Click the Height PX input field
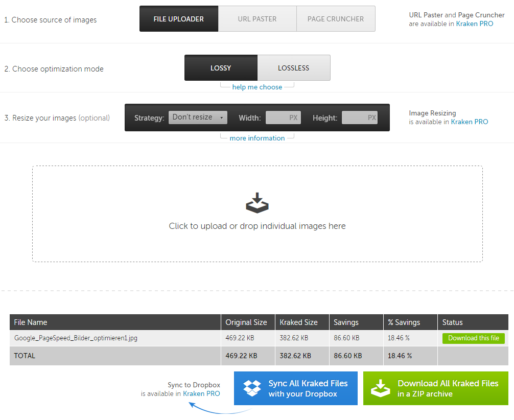 pyautogui.click(x=359, y=118)
